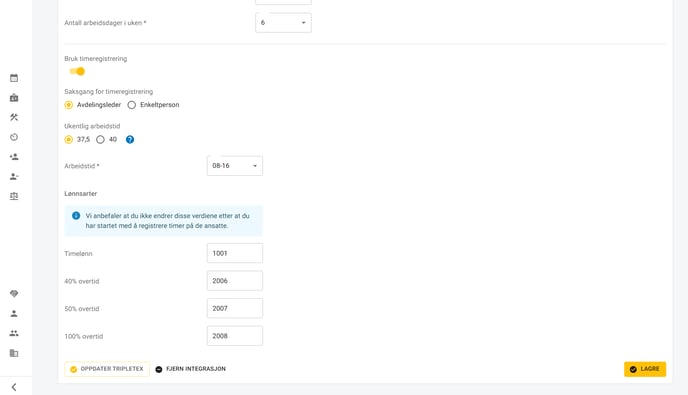Open the clock history sidebar icon
Viewport: 688px width, 395px height.
[14, 137]
